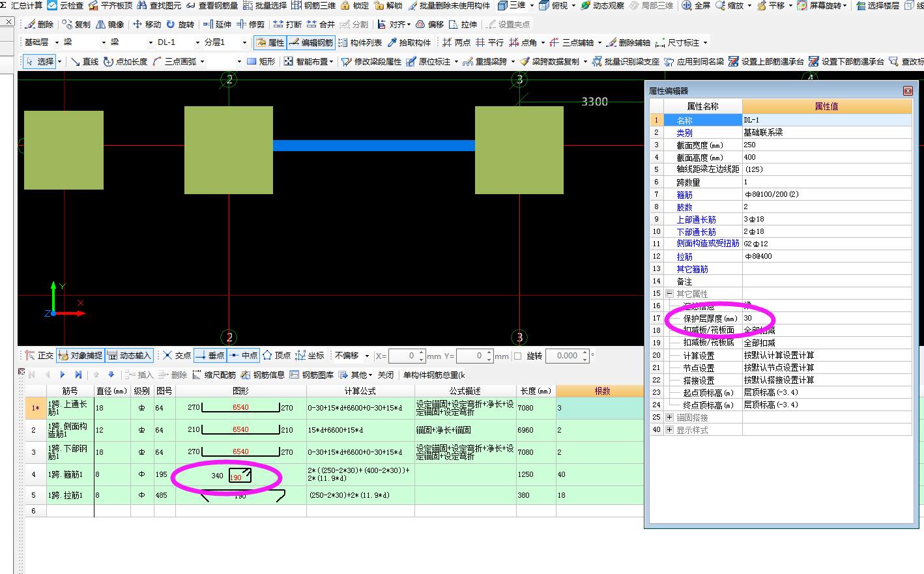924x574 pixels.
Task: Open 构件列表 component list
Action: click(360, 42)
